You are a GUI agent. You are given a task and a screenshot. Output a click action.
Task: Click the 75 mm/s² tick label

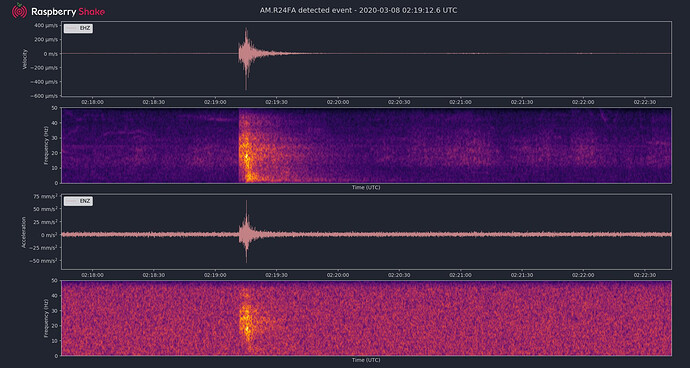(x=44, y=196)
